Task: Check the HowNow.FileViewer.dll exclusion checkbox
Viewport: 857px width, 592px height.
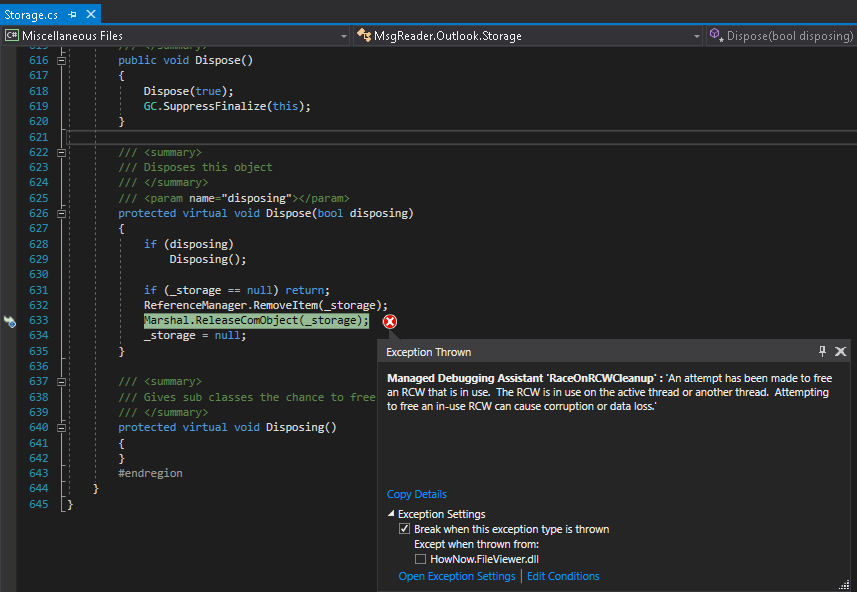Action: coord(421,559)
